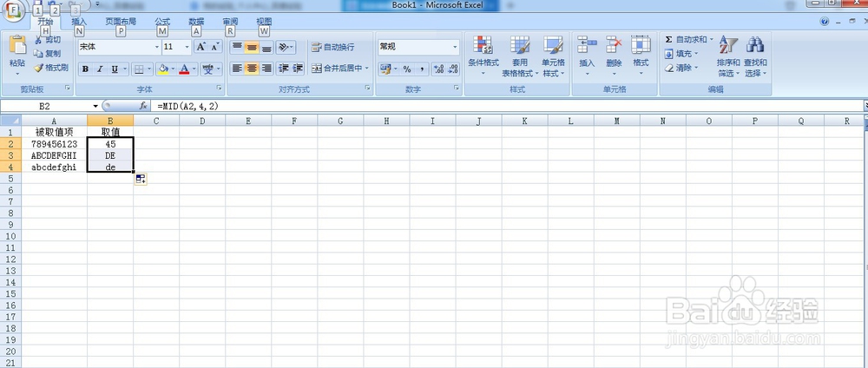Screen dimensions: 868x368
Task: Click Merge and Center (合并后居中)
Action: pos(337,68)
